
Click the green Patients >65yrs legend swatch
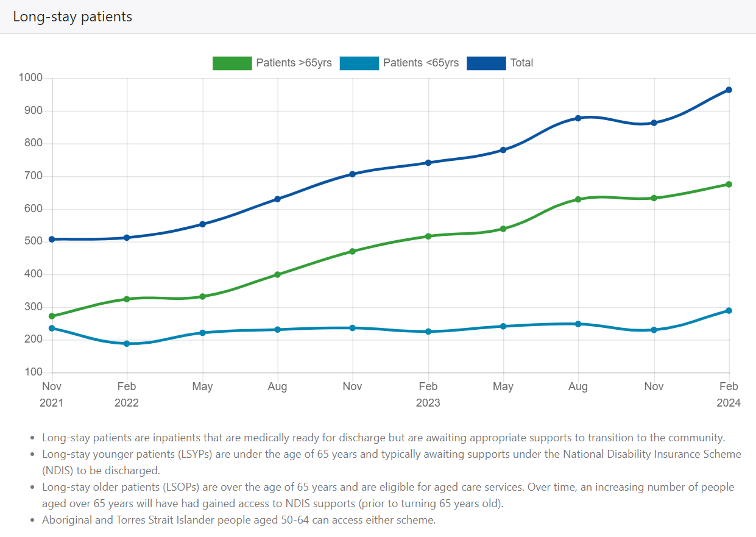coord(232,63)
